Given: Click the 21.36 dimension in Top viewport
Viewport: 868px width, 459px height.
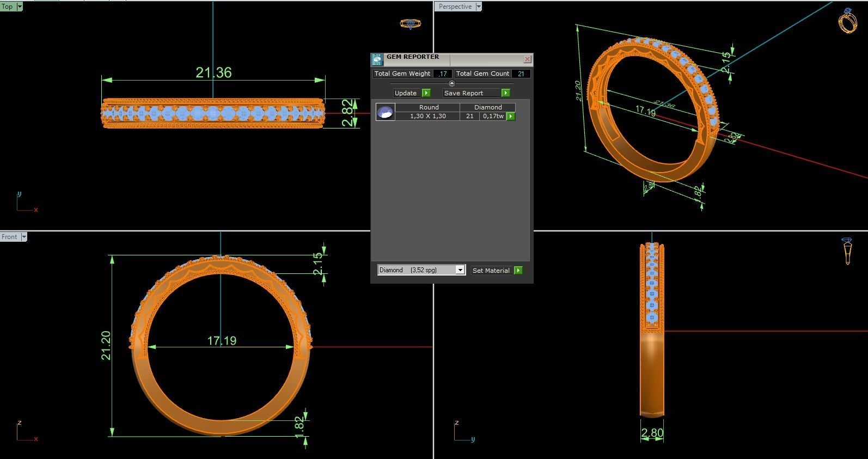Looking at the screenshot, I should pos(213,72).
